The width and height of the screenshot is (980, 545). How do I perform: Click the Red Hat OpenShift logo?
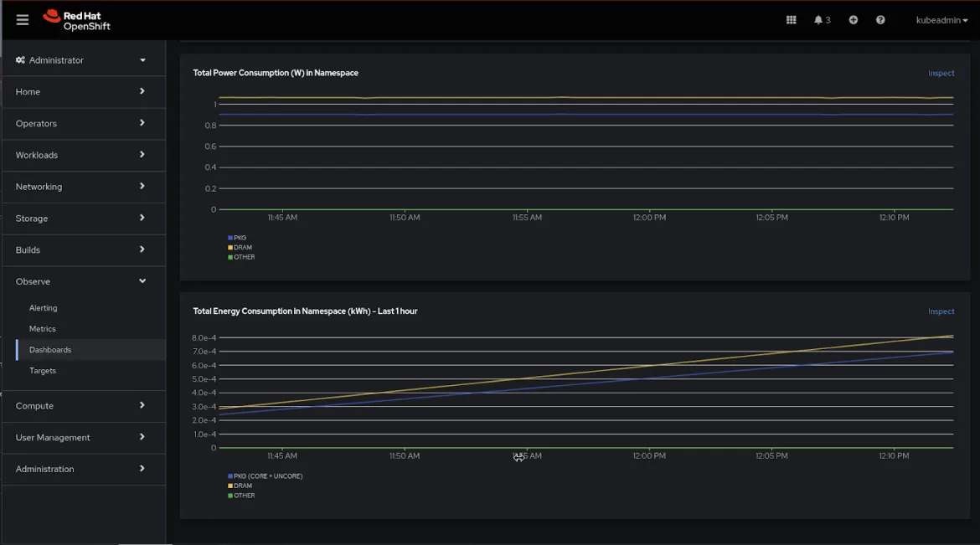(x=78, y=19)
